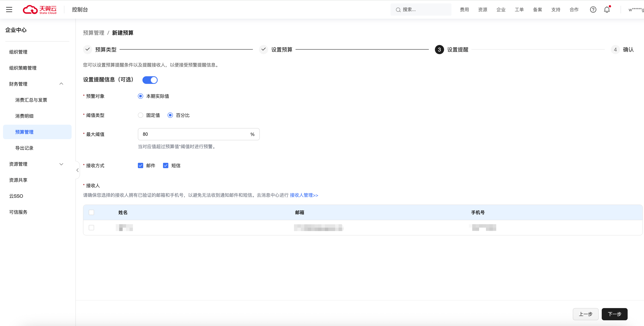Toggle the 设置提醒信息 switch off
This screenshot has height=326, width=644.
coord(150,80)
